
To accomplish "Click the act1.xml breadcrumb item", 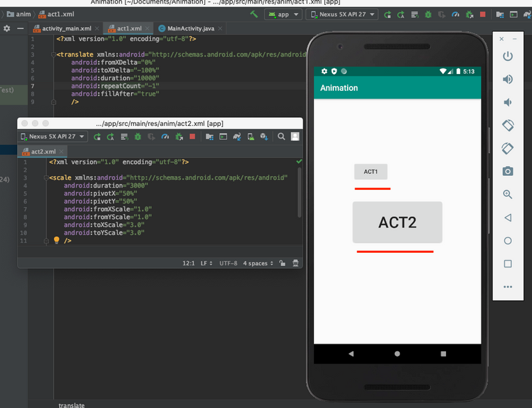I will pyautogui.click(x=56, y=15).
